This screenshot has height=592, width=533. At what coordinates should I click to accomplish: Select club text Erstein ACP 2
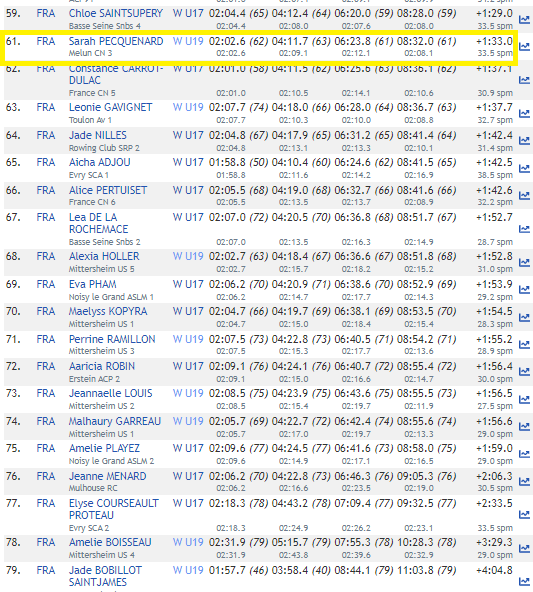point(94,379)
